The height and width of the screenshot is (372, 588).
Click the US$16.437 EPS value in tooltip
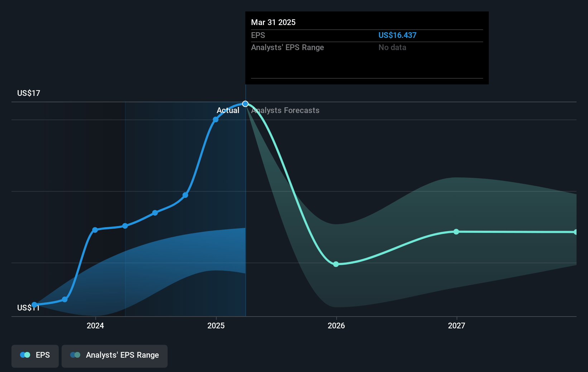(x=397, y=35)
